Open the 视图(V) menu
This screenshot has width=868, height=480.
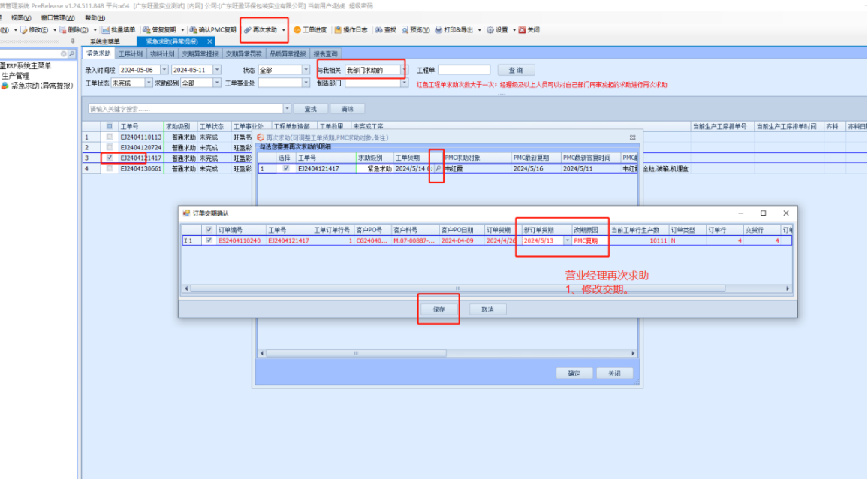pos(21,18)
